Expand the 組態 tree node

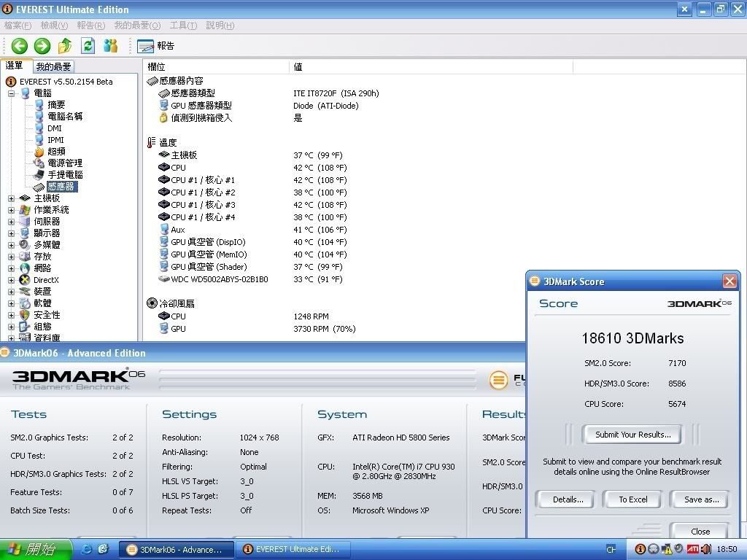point(12,327)
